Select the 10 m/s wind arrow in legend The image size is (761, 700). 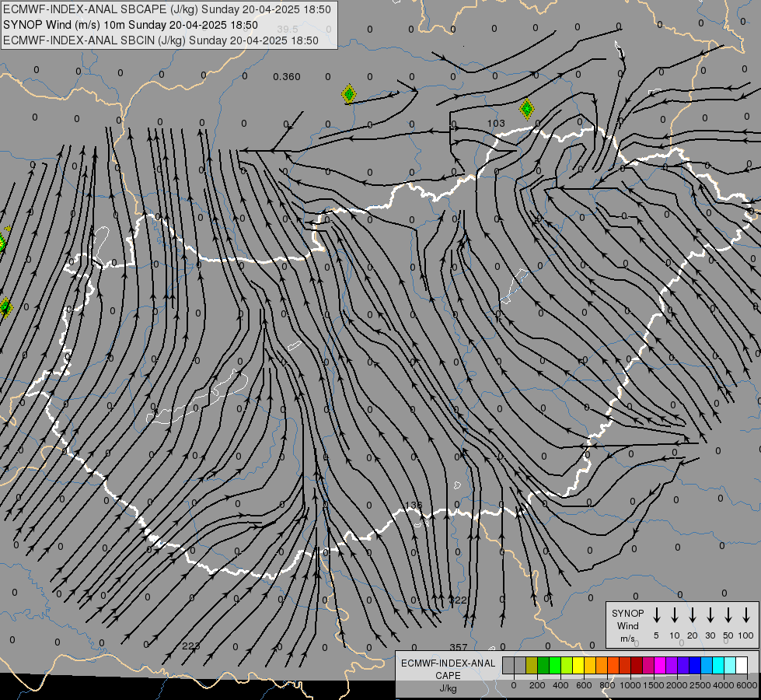click(x=675, y=615)
